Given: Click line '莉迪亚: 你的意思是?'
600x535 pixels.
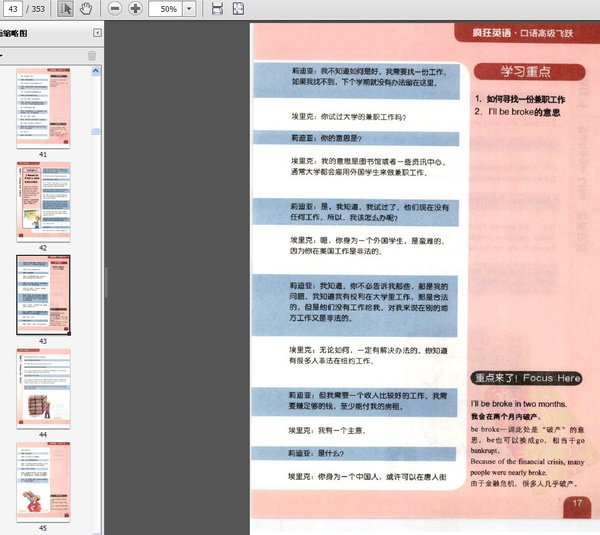Looking at the screenshot, I should (x=326, y=138).
